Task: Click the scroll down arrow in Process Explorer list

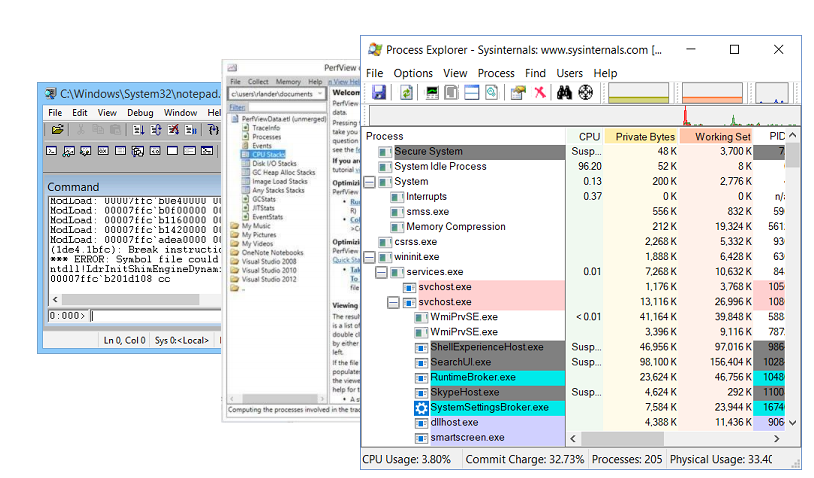Action: coord(792,422)
